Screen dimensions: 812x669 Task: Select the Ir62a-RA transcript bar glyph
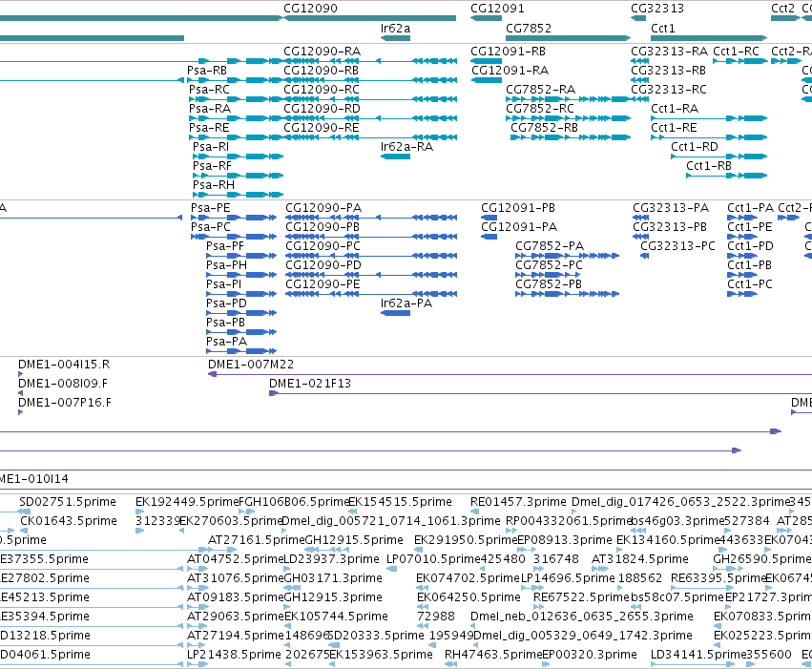point(395,157)
